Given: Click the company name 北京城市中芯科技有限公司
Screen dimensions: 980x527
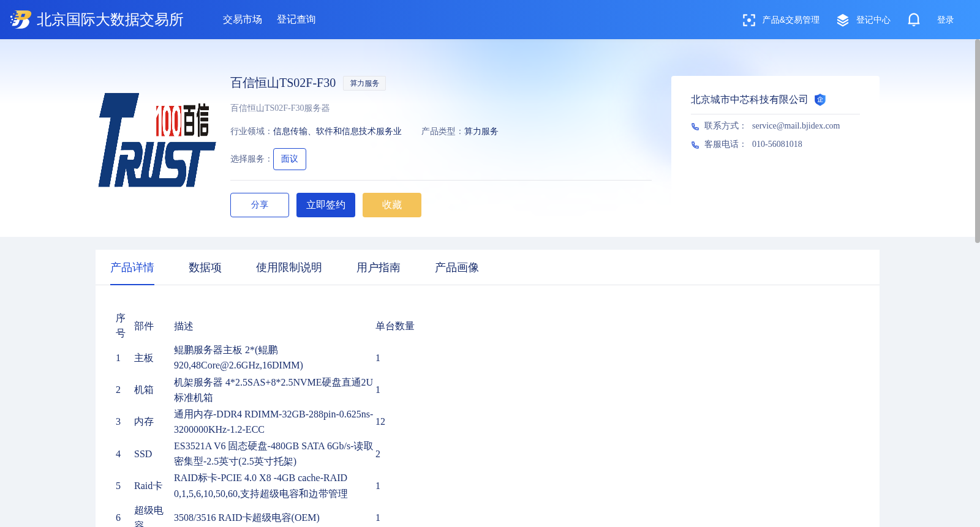Looking at the screenshot, I should point(749,100).
